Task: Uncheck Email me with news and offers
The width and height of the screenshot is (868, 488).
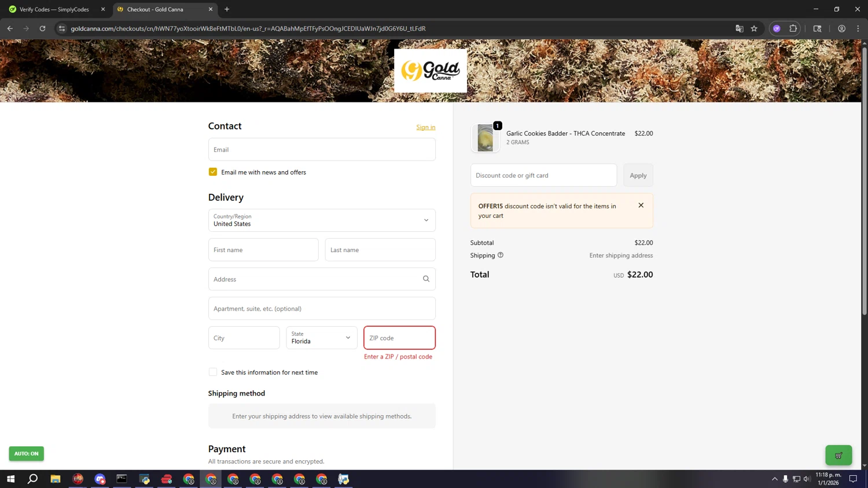Action: pyautogui.click(x=213, y=172)
